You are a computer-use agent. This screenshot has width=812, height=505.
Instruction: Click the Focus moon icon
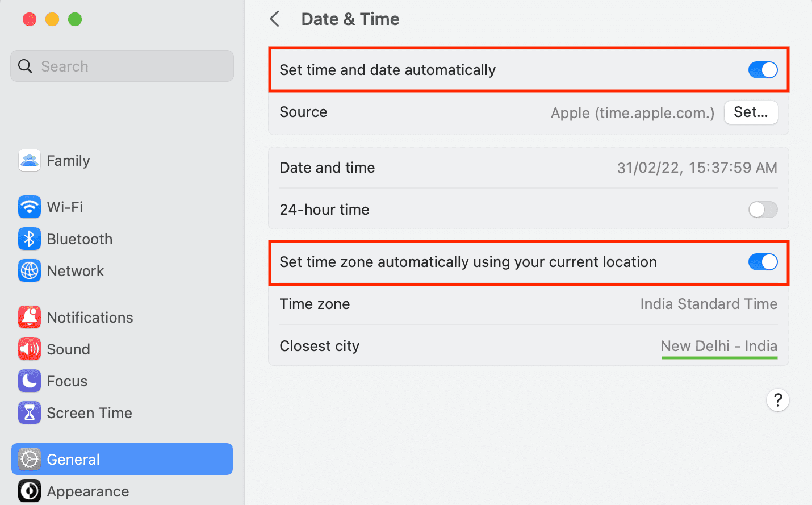[30, 381]
